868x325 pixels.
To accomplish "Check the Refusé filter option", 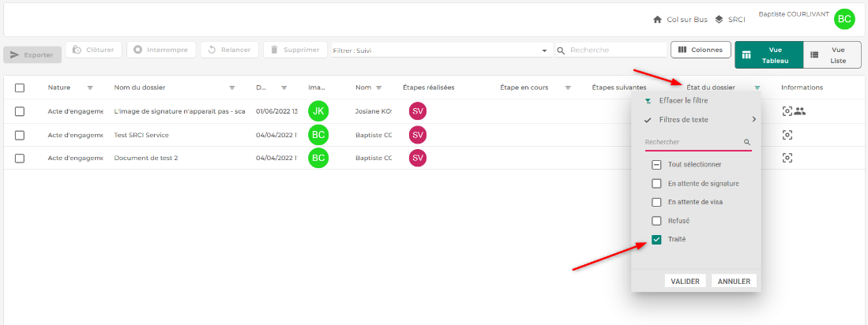I will click(656, 221).
